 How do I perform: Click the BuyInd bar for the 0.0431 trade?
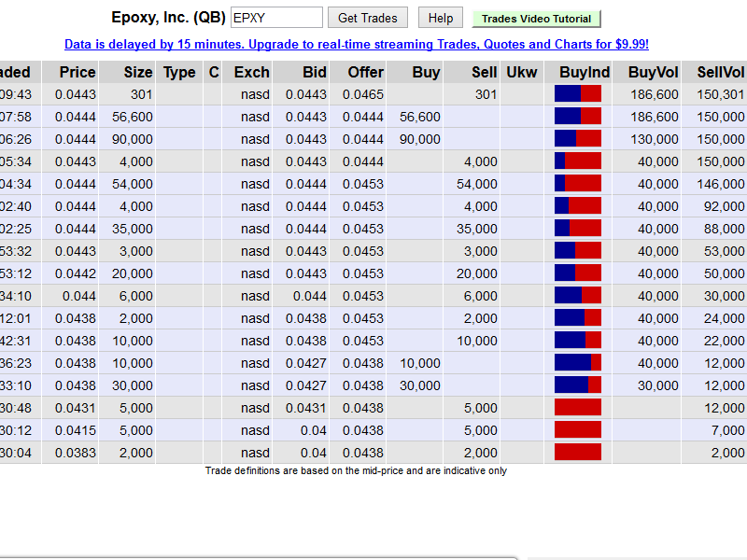click(578, 407)
